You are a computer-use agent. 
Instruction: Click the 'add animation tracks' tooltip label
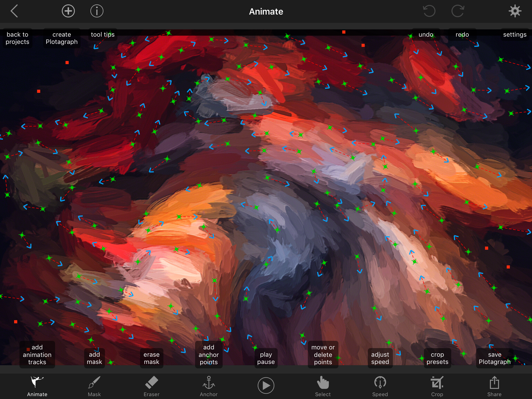click(x=37, y=355)
